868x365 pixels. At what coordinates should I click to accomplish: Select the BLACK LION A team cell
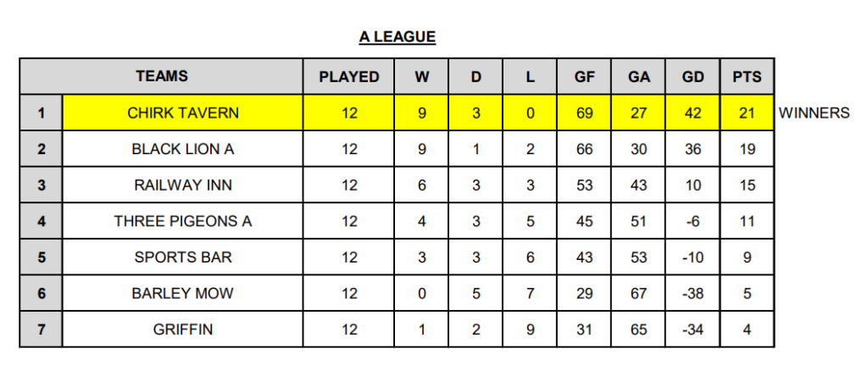[183, 149]
